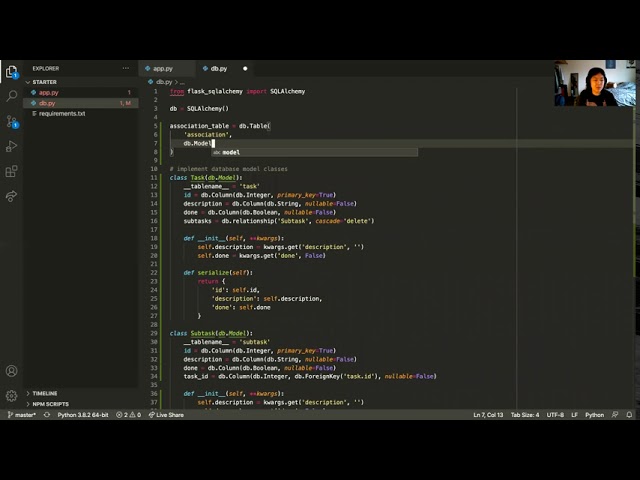Click Ln 7, Col 13 position indicator
Screen dimensions: 640x480
[x=488, y=415]
